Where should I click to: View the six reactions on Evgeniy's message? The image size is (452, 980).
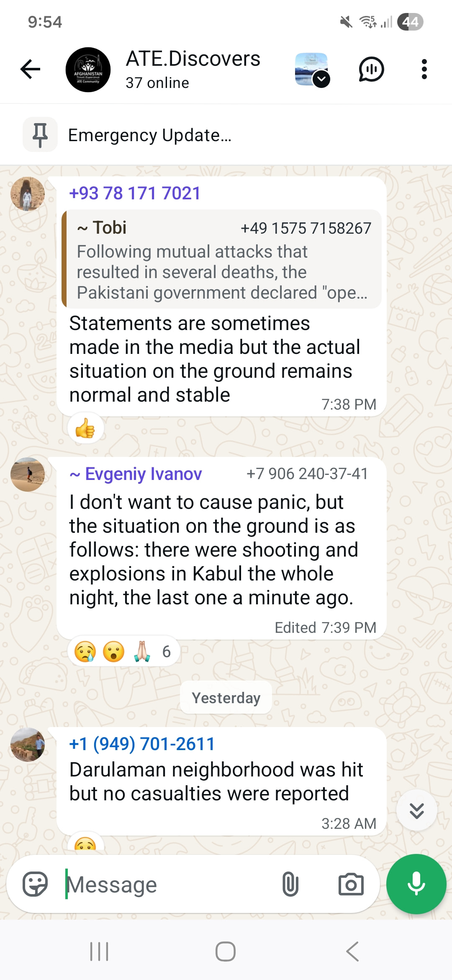[124, 652]
